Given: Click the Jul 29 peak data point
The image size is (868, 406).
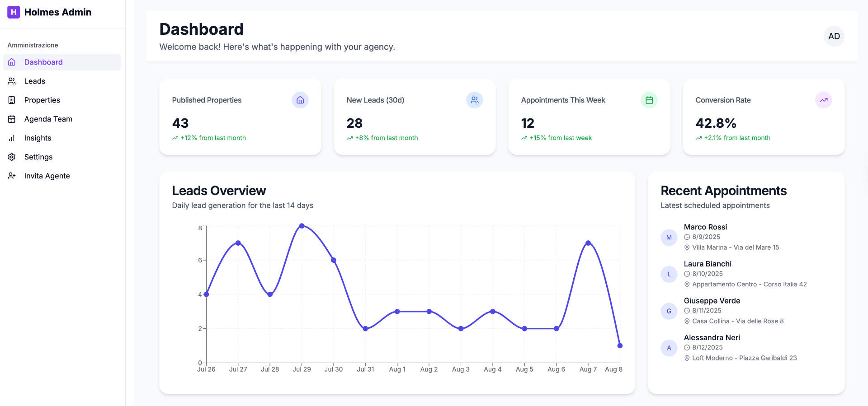Looking at the screenshot, I should [302, 226].
